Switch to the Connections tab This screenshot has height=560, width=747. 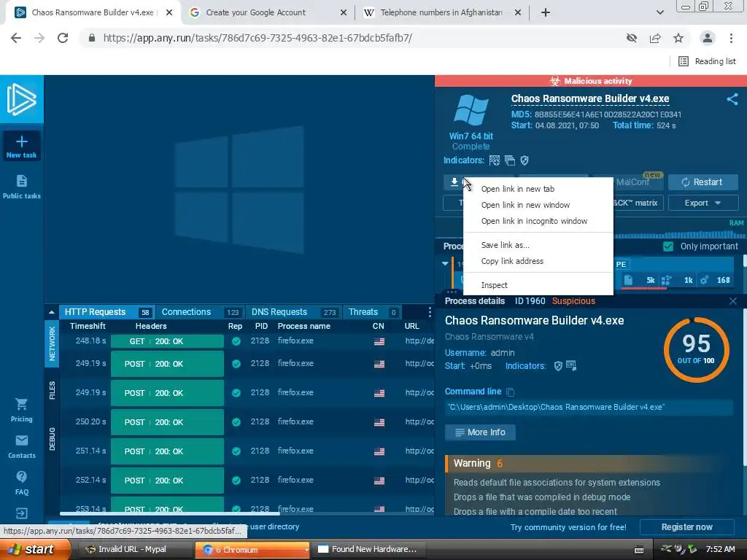pos(200,312)
